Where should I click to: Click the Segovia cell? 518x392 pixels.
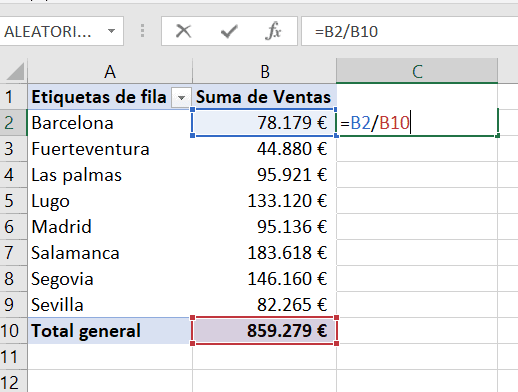(110, 279)
